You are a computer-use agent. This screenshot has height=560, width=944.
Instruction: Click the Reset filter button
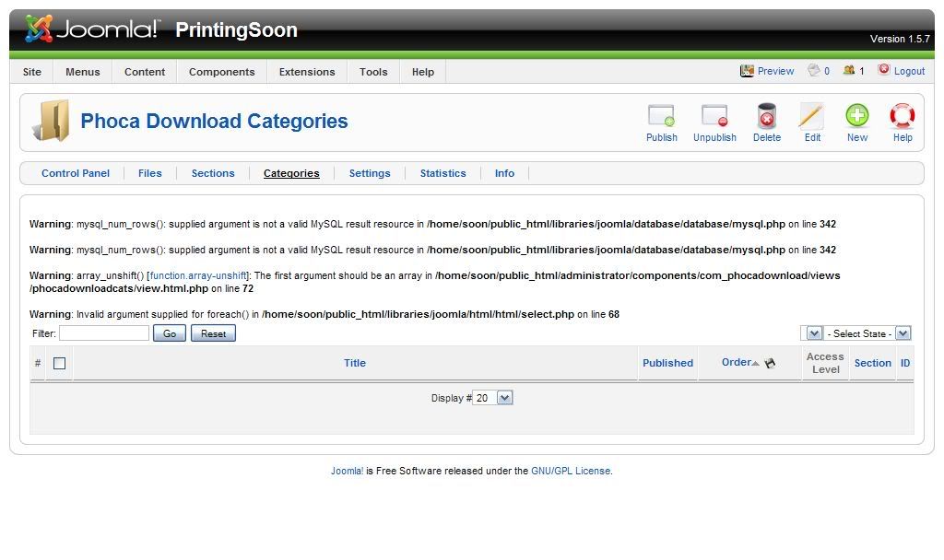coord(213,333)
